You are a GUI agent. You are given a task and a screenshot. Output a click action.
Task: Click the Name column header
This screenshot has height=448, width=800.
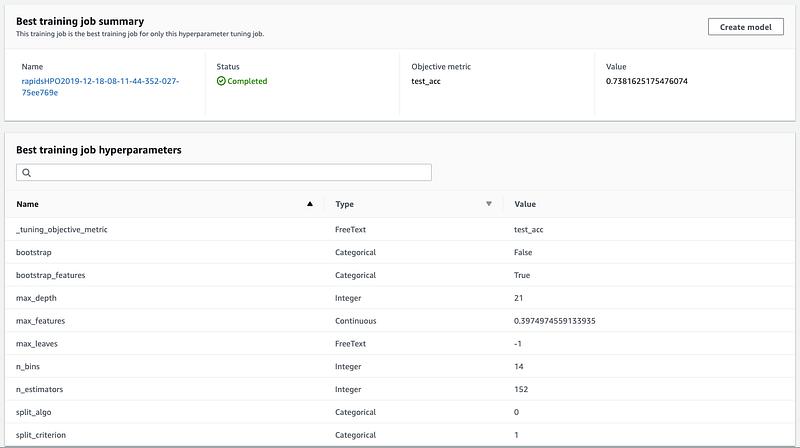[x=28, y=203]
